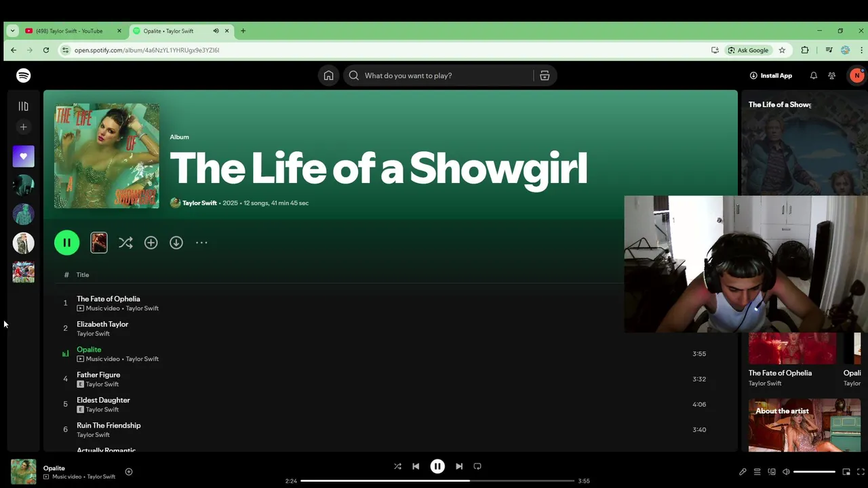Open Spotify home via logo
Screen dimensions: 868x488
24,75
